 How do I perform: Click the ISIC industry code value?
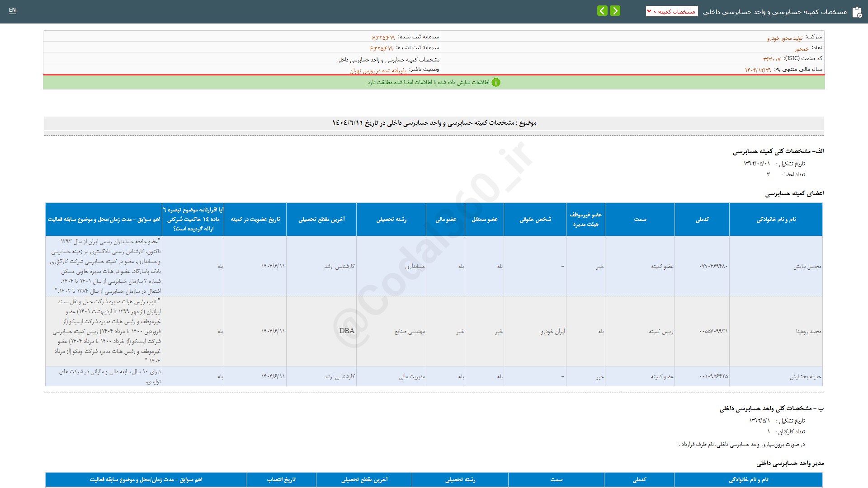(x=772, y=59)
